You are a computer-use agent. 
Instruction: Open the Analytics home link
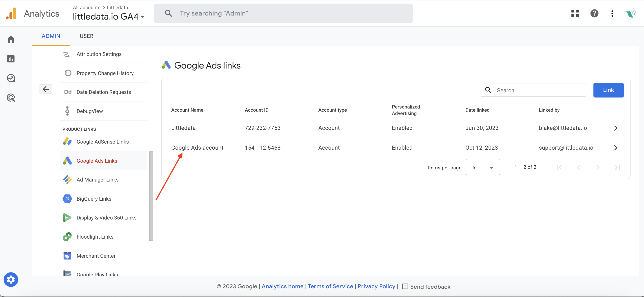tap(282, 286)
